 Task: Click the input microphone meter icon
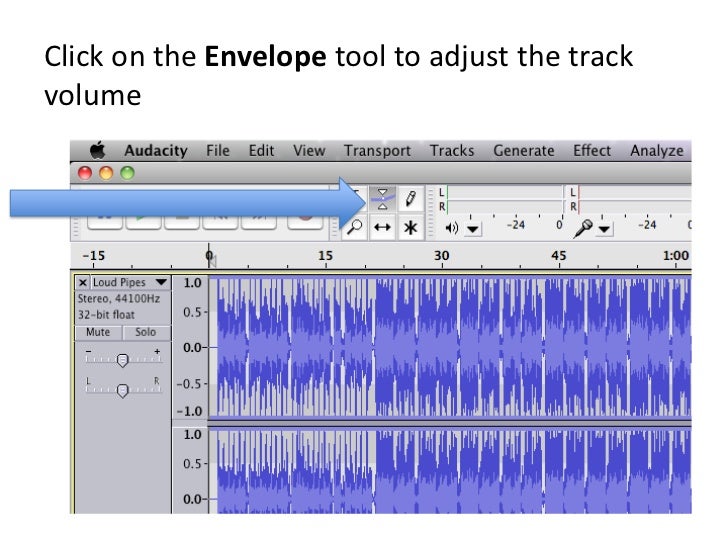[583, 228]
